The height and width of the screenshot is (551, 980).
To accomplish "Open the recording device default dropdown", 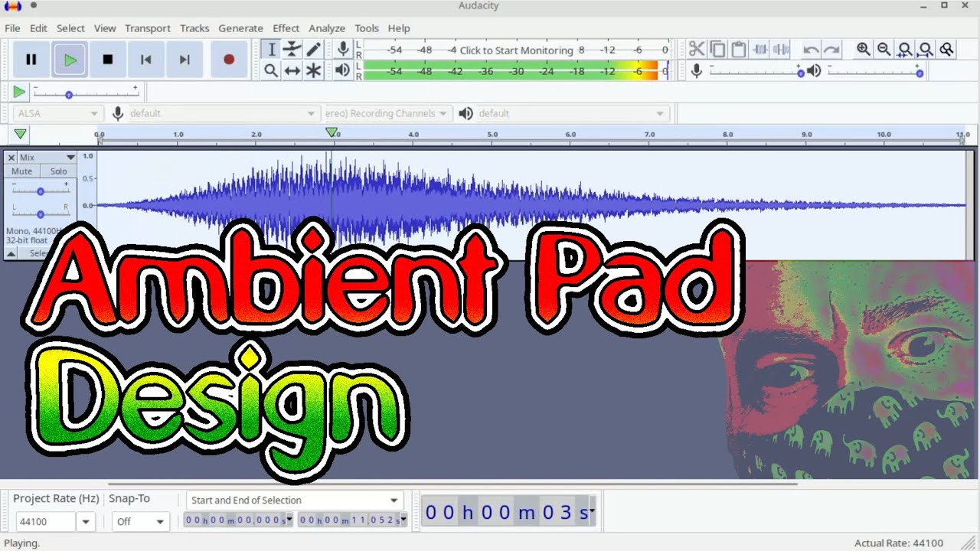I will [223, 113].
